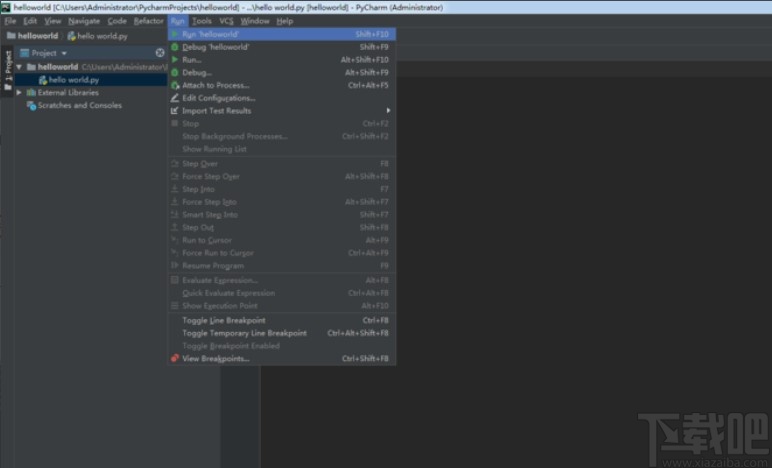Select Toggle Line Breakpoint
This screenshot has width=772, height=468.
point(282,320)
